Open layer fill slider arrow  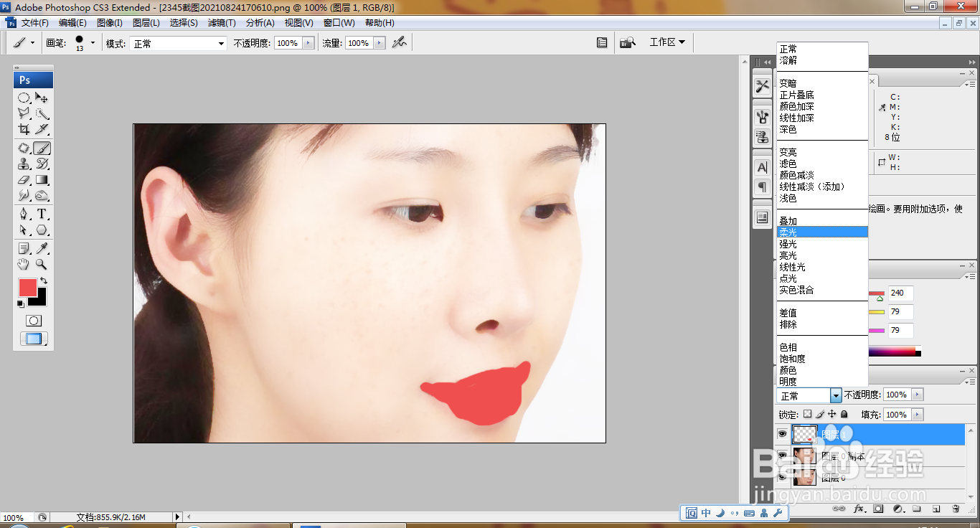918,415
